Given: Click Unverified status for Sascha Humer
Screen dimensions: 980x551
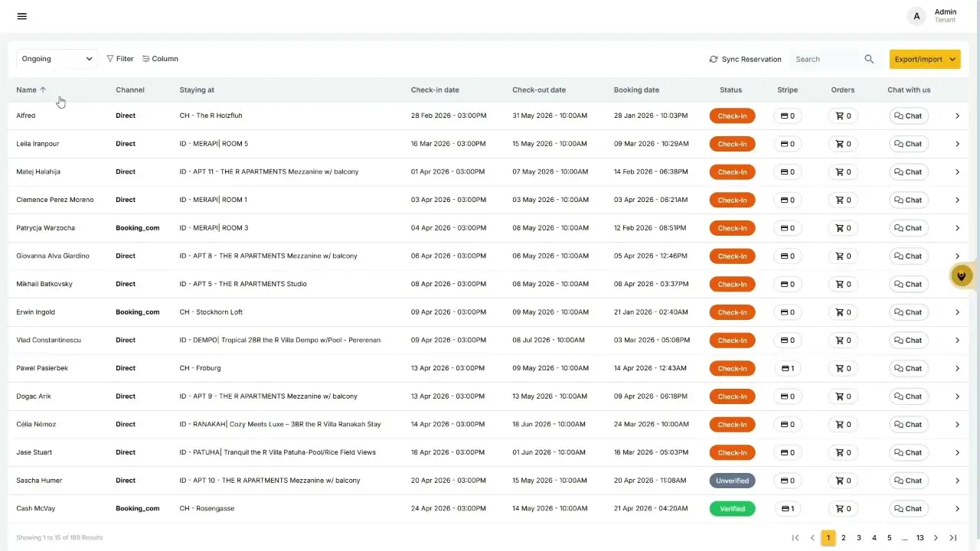Looking at the screenshot, I should (x=732, y=481).
